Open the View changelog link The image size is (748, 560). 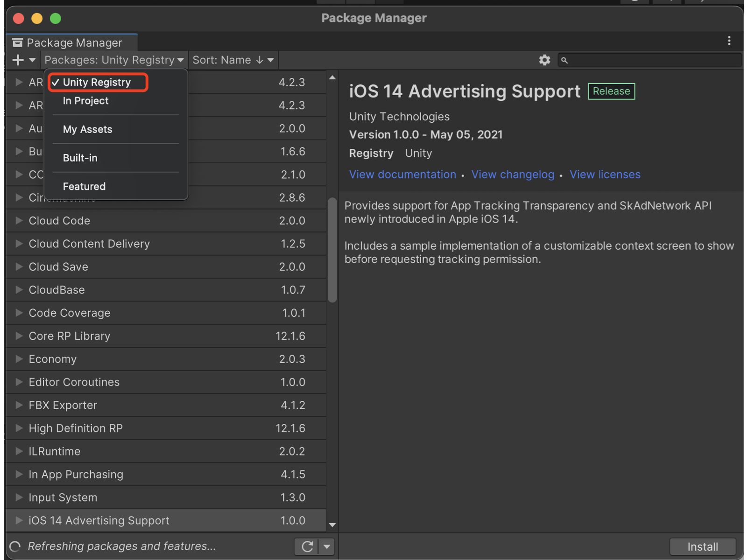[513, 175]
